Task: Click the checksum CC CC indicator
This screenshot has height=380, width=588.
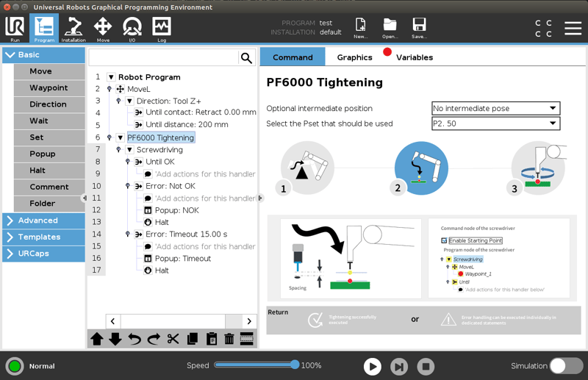Action: click(x=543, y=29)
